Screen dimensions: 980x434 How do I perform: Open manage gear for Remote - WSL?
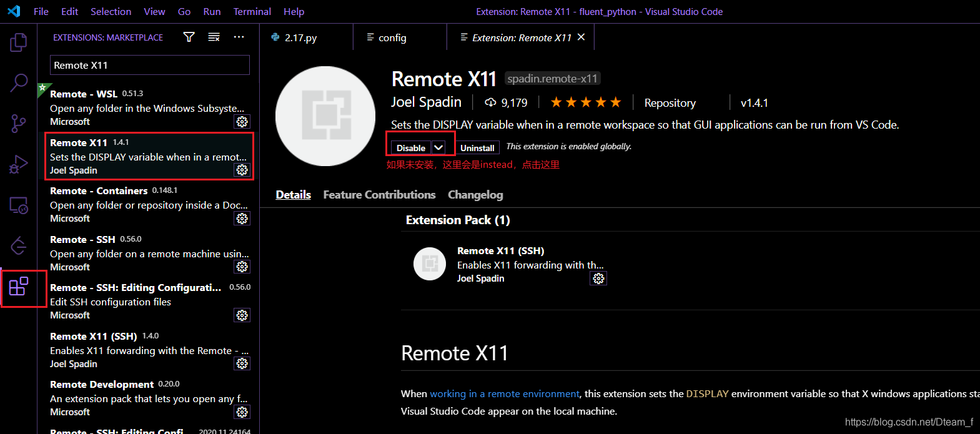[x=242, y=122]
